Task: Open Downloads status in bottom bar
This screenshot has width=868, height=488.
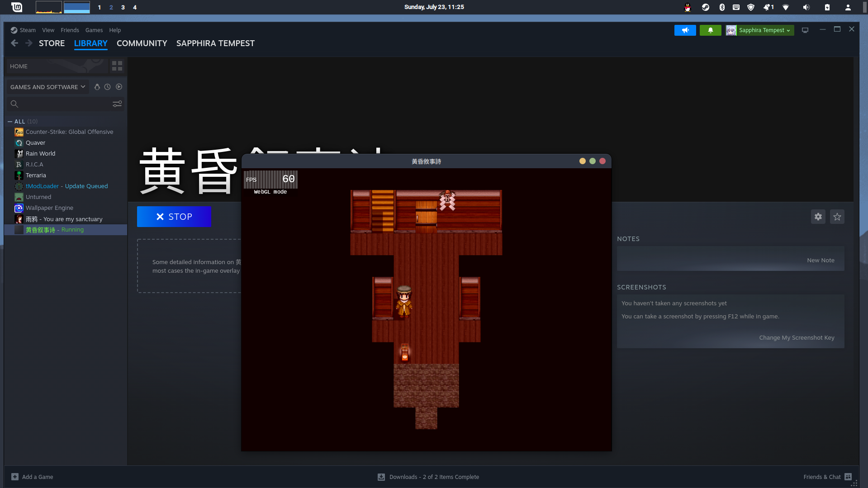Action: [428, 477]
